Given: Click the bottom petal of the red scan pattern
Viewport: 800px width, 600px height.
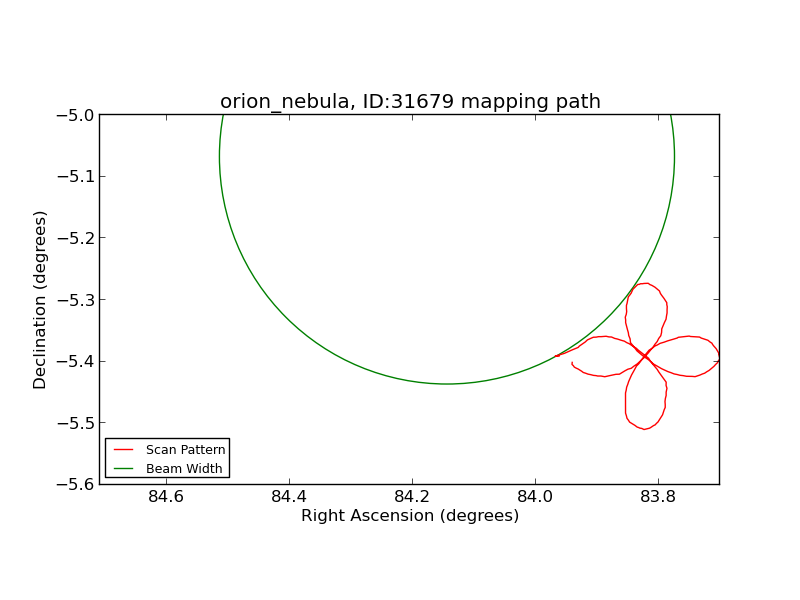Looking at the screenshot, I should 645,394.
